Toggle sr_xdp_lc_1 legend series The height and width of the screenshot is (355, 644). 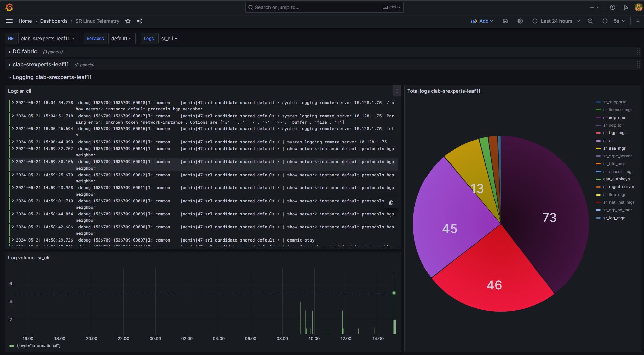(x=614, y=125)
